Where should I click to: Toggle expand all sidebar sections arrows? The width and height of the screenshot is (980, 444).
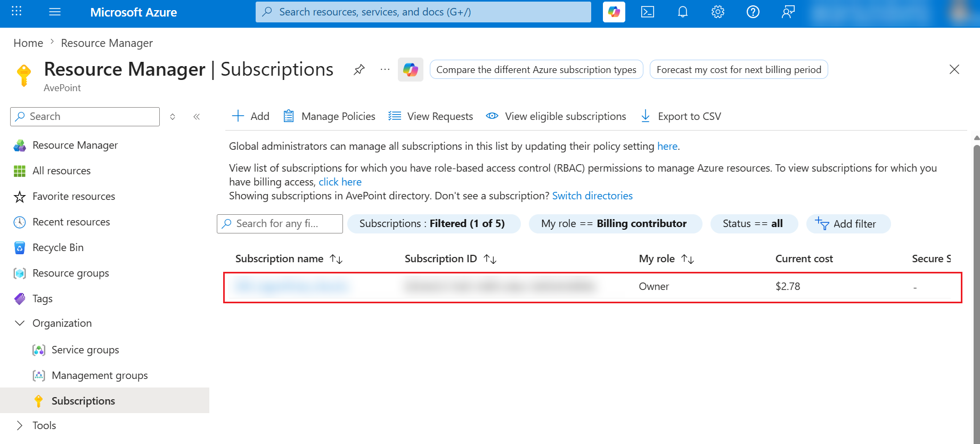click(x=173, y=117)
